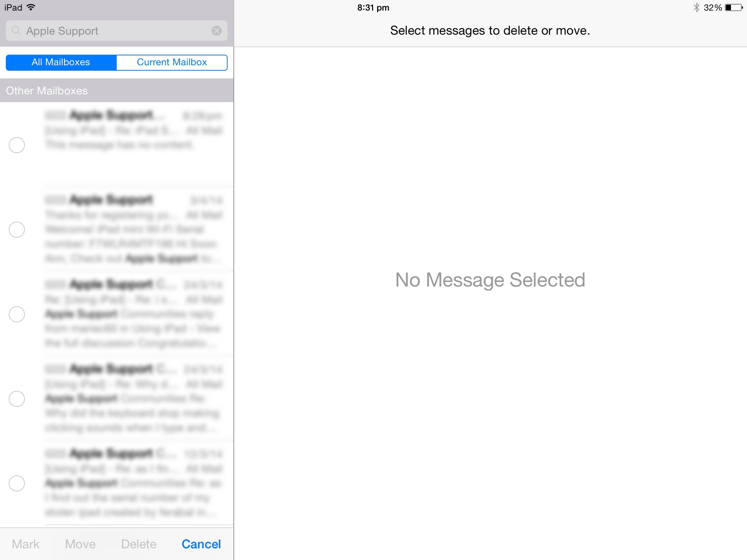
Task: Tap the search clear button (X icon)
Action: [216, 31]
